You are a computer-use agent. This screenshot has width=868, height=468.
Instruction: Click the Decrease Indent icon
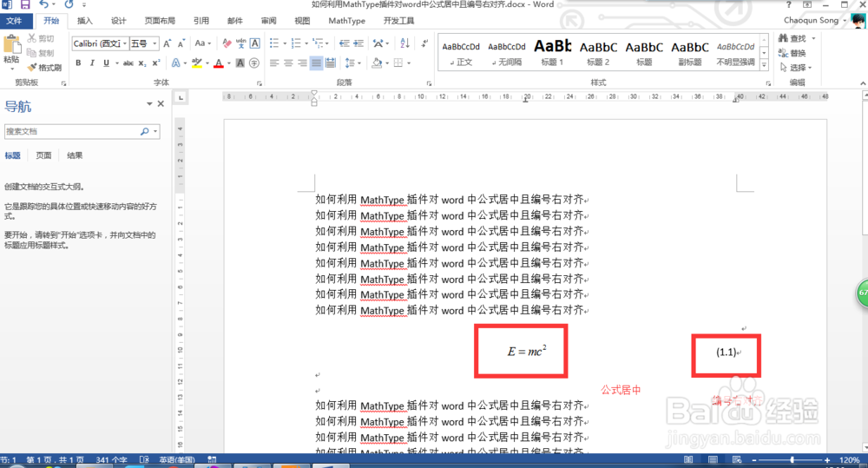click(x=345, y=43)
